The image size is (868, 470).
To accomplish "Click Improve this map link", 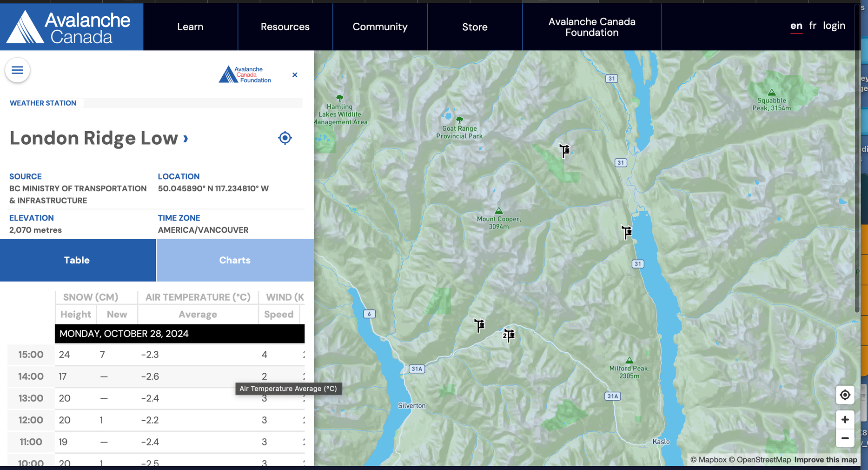I will 826,460.
